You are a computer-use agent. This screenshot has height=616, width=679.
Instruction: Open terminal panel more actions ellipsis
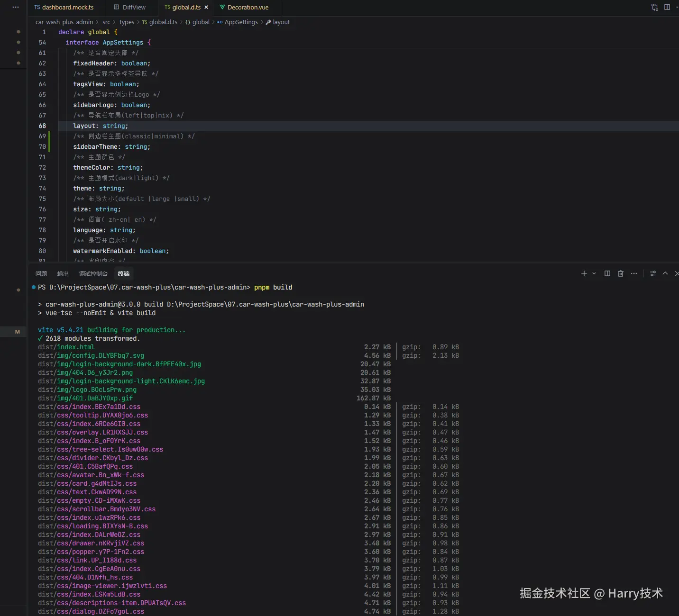tap(634, 273)
